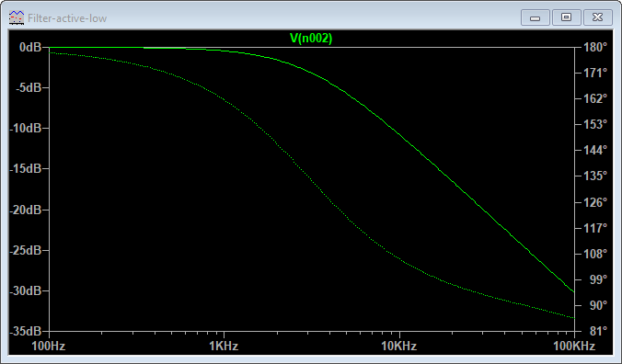This screenshot has width=622, height=364.
Task: Minimize the Filter-active-low plot window
Action: (x=536, y=17)
